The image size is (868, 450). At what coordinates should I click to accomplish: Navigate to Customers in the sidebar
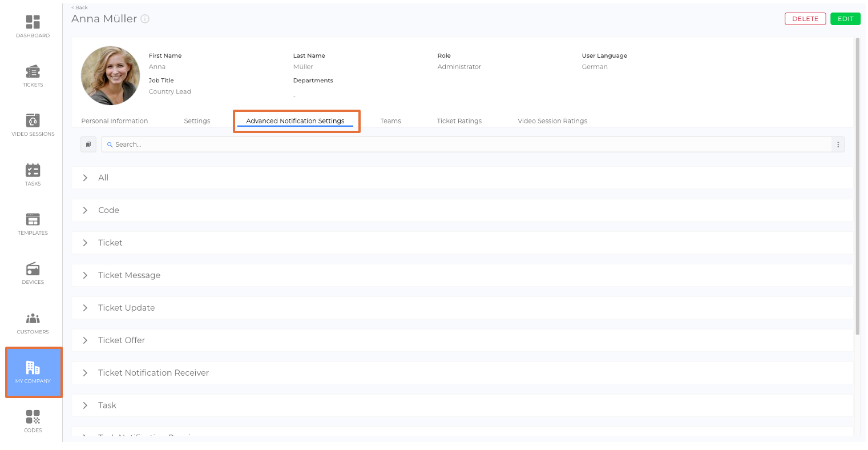click(x=33, y=323)
